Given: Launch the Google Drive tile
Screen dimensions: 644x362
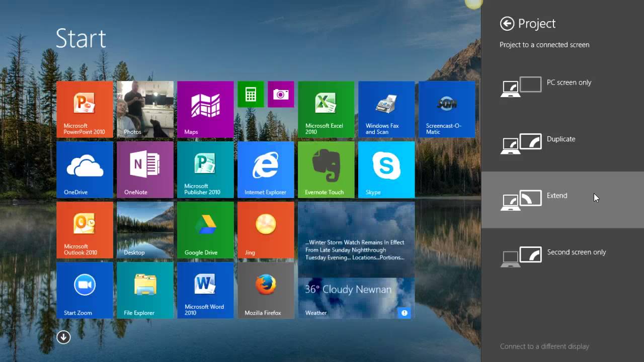Looking at the screenshot, I should coord(205,230).
